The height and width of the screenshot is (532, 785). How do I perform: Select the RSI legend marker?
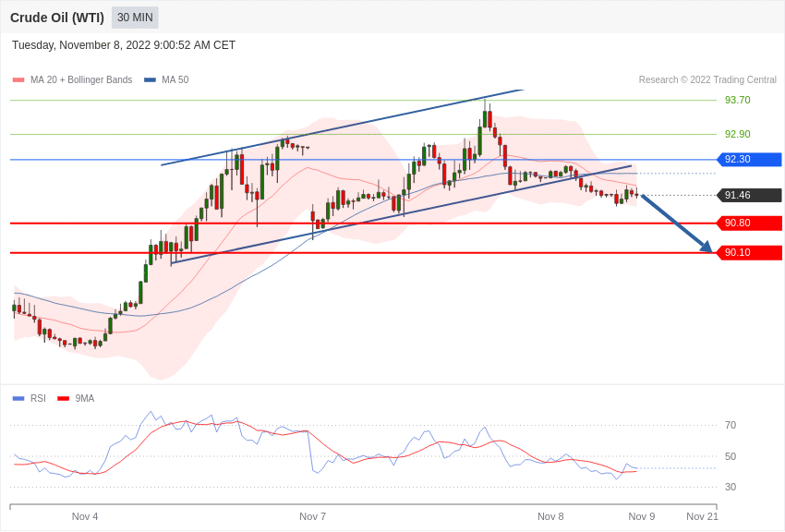(x=16, y=397)
